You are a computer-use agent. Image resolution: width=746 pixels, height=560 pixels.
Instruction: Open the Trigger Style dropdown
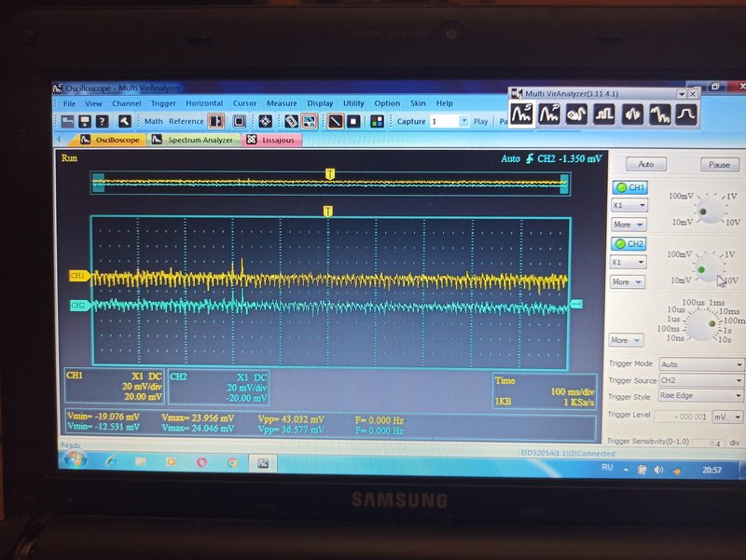tap(700, 395)
